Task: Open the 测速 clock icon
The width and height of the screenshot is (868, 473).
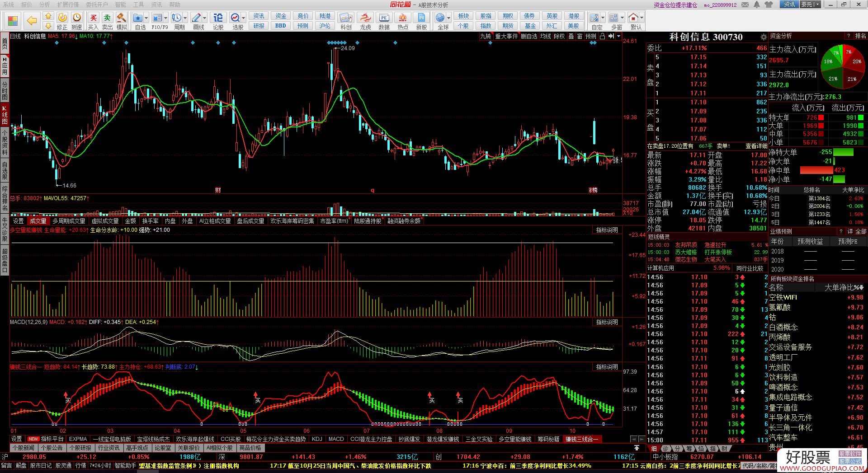Action: tap(77, 18)
